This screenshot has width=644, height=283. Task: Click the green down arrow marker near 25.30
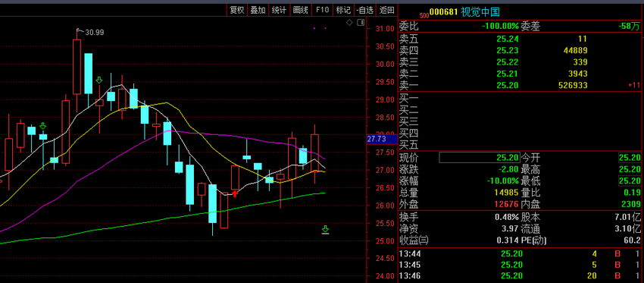click(325, 230)
